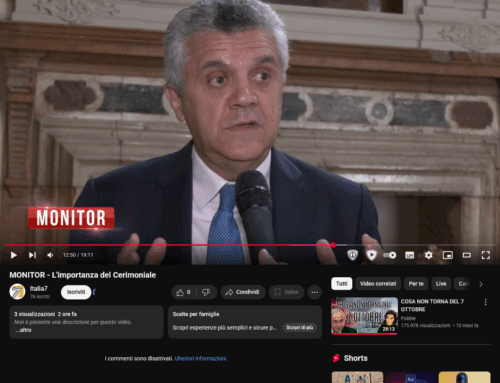Viewport: 500px width, 383px height.
Task: Open the Italia7 channel avatar
Action: (x=17, y=292)
